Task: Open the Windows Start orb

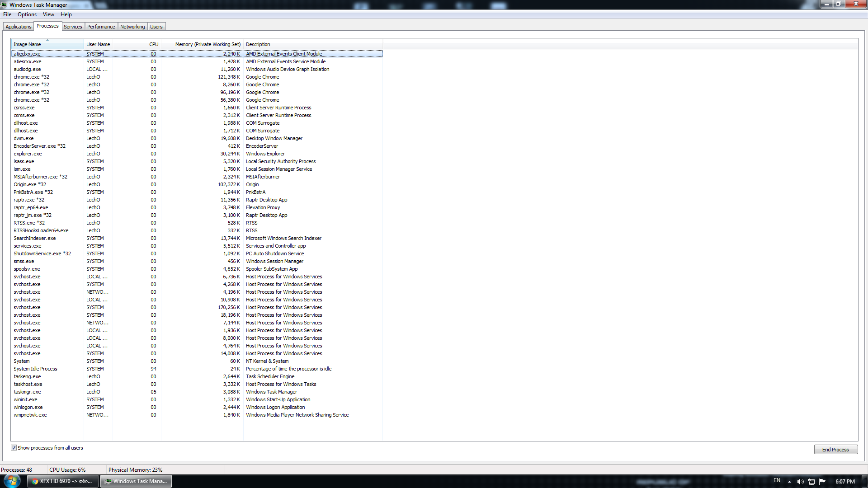Action: pos(12,481)
